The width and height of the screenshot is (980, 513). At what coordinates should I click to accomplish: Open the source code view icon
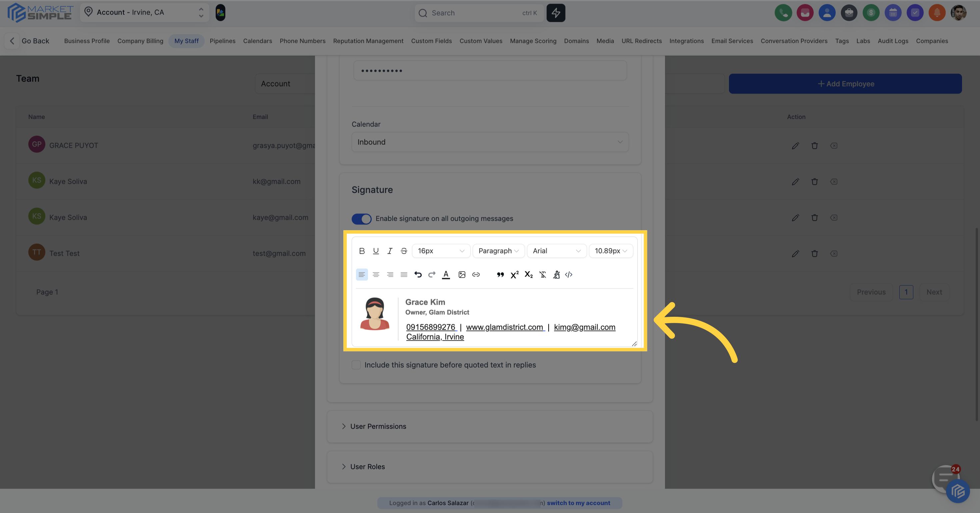[x=569, y=274]
